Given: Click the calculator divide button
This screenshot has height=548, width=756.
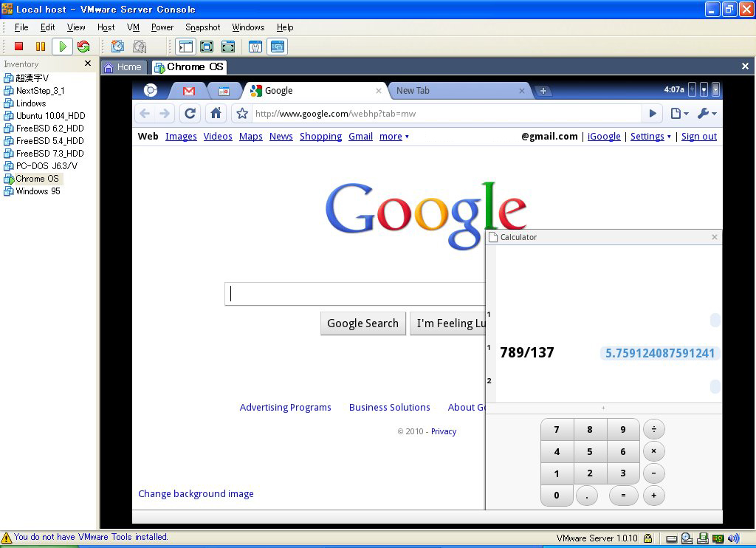Looking at the screenshot, I should tap(654, 429).
